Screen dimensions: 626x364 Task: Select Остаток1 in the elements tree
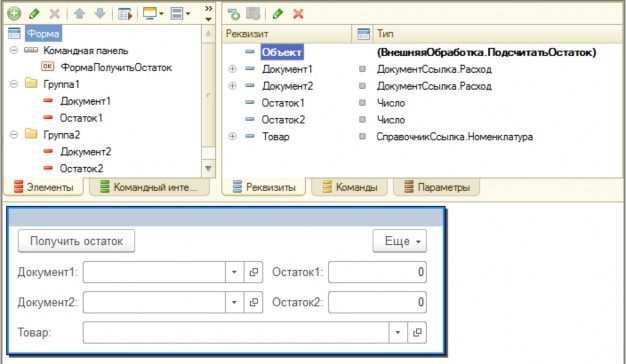81,118
